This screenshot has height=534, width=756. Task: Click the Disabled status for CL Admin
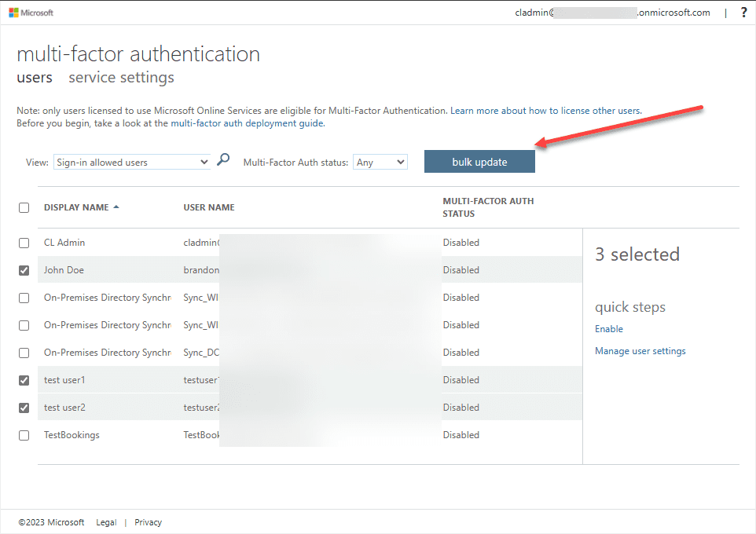tap(461, 243)
